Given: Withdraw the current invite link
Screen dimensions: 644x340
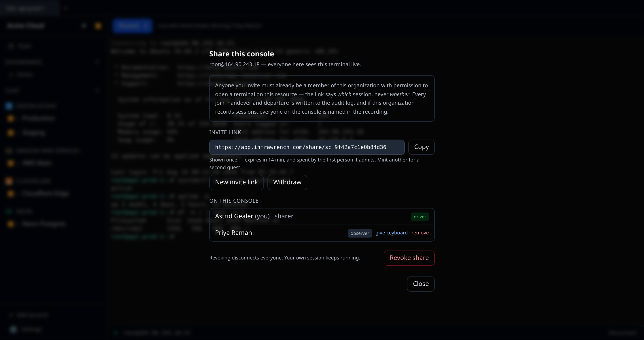Looking at the screenshot, I should (x=287, y=182).
